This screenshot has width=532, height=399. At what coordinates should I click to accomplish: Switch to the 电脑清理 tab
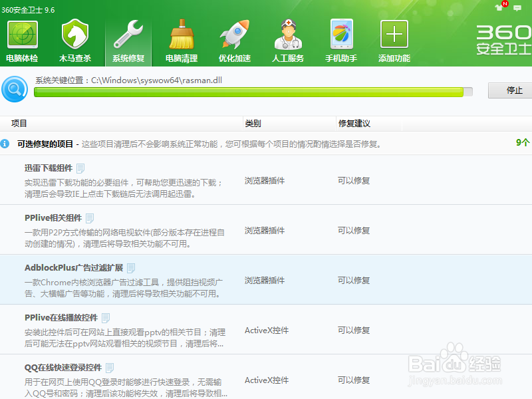182,40
